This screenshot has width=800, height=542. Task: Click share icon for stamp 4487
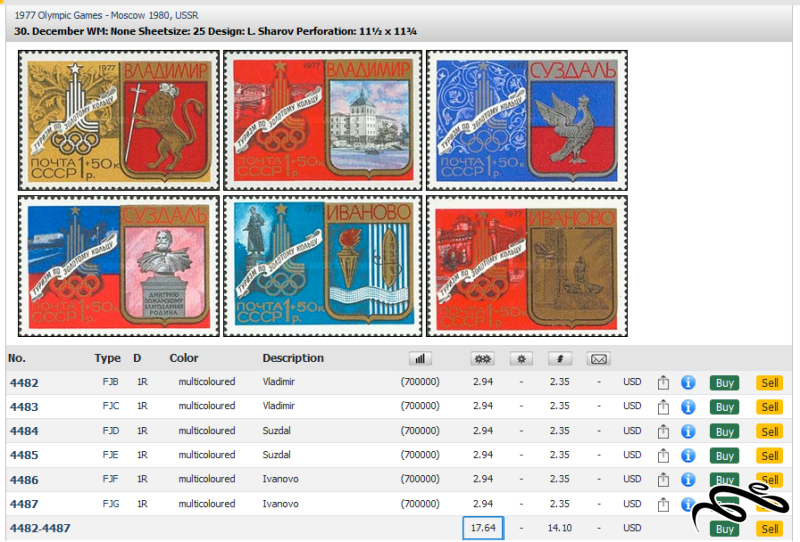pyautogui.click(x=663, y=504)
